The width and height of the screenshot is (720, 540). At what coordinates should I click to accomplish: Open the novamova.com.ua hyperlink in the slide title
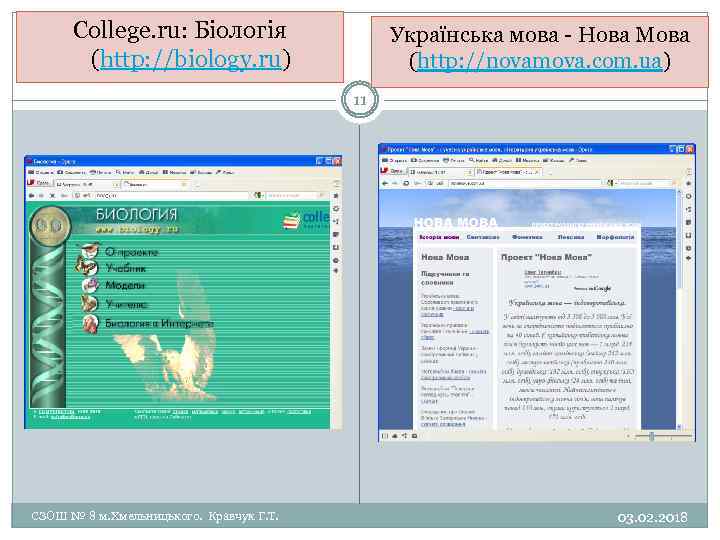pos(540,61)
